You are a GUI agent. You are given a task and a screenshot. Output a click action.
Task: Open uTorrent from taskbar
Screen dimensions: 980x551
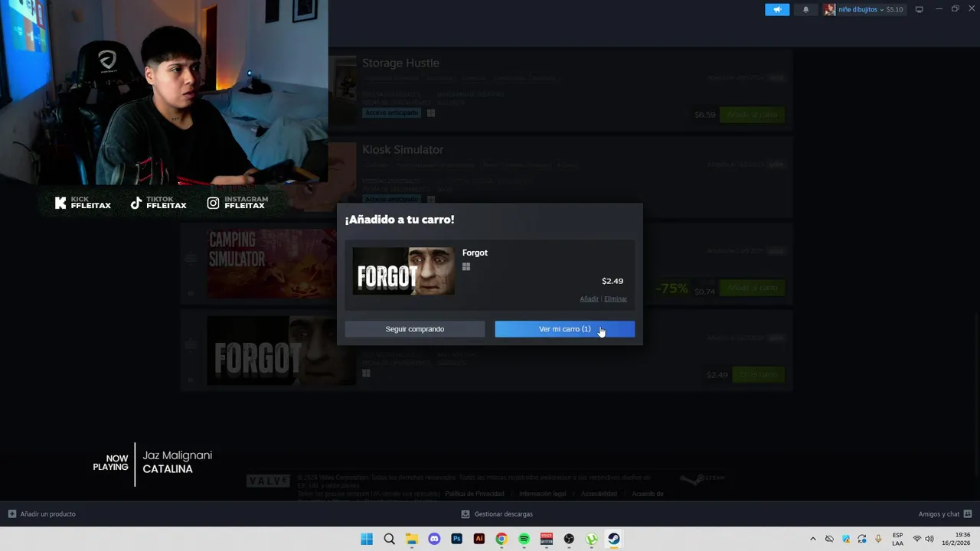[x=592, y=539]
